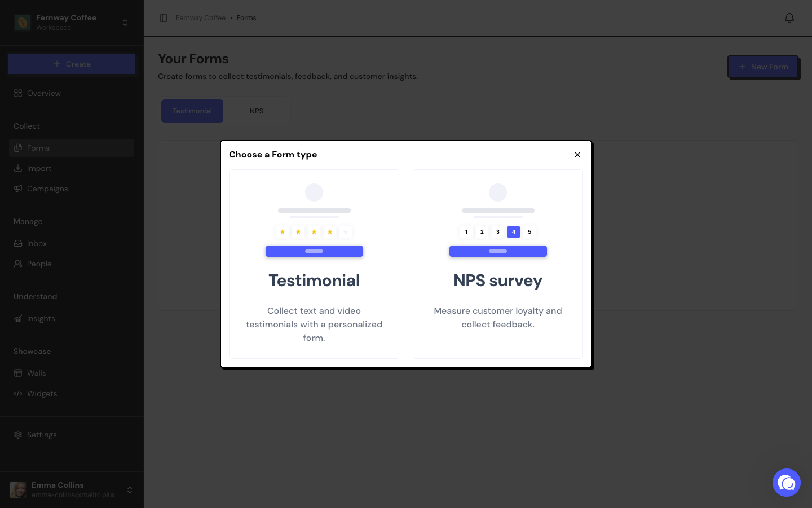Click the Walls layout icon

pyautogui.click(x=18, y=373)
